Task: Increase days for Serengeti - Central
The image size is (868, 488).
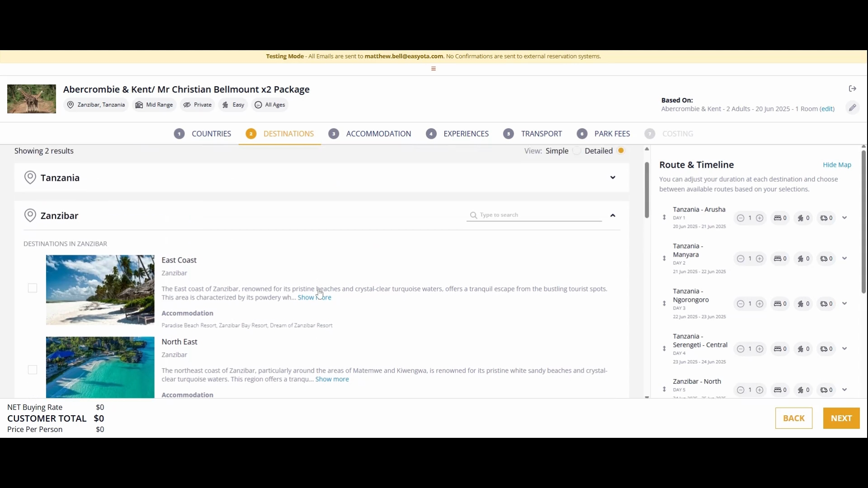Action: pyautogui.click(x=760, y=349)
